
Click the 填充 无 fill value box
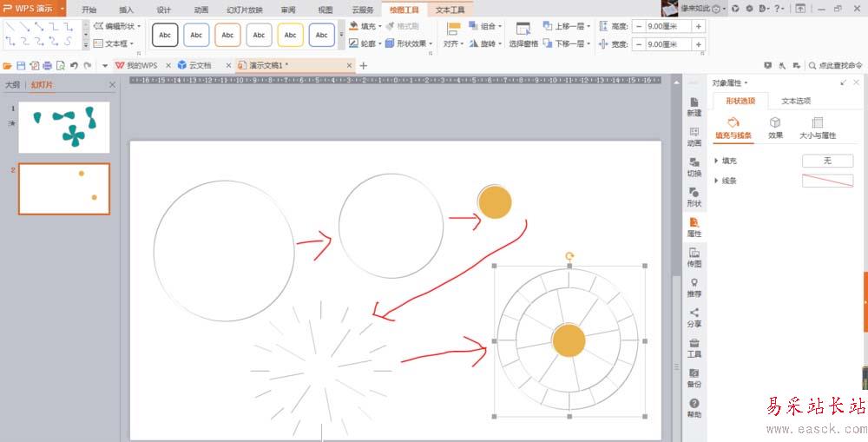pyautogui.click(x=827, y=161)
